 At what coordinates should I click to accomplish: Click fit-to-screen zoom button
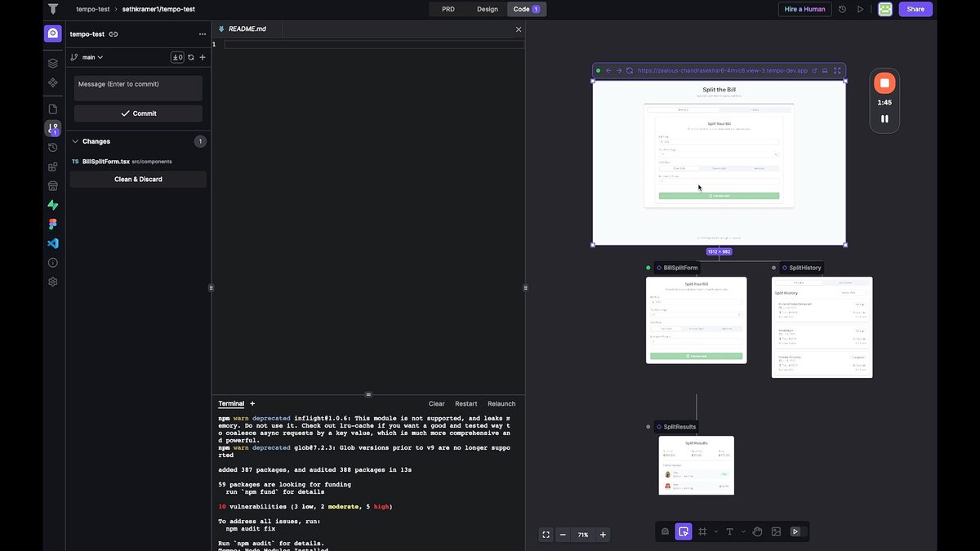(x=546, y=535)
